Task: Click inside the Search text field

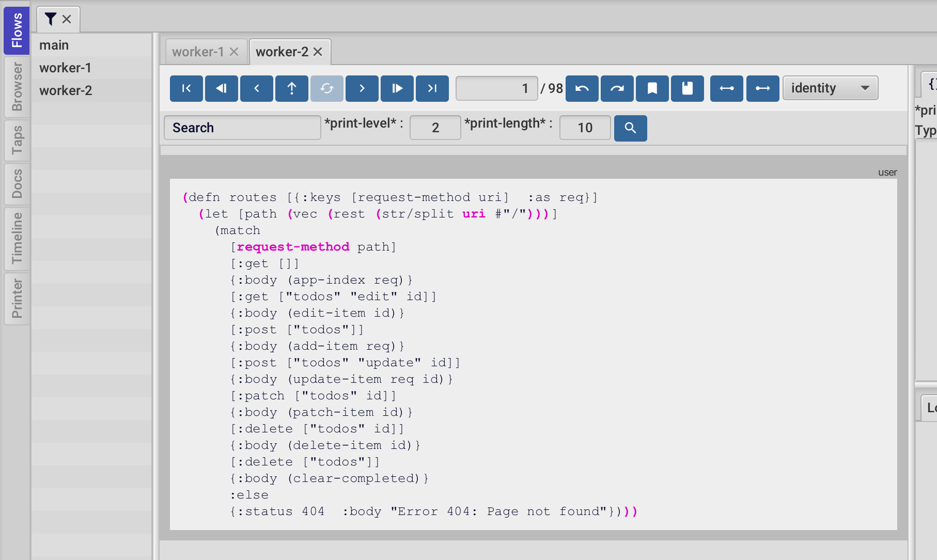Action: pos(242,128)
